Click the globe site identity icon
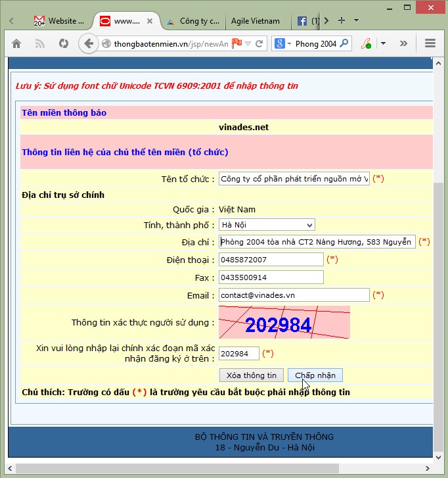This screenshot has width=448, height=478. 106,44
